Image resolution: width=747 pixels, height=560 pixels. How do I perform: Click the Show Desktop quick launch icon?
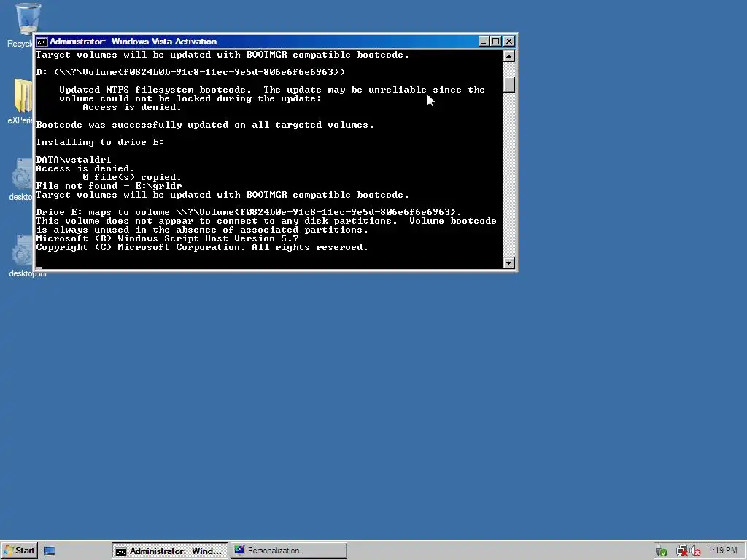point(50,551)
